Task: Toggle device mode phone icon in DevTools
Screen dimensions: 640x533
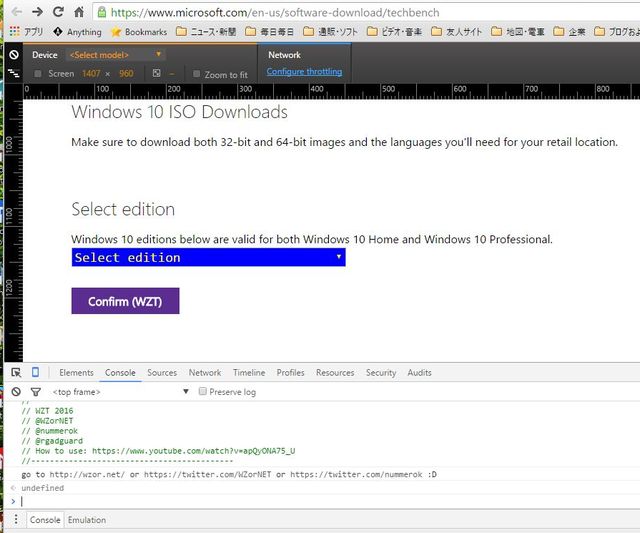Action: 36,372
